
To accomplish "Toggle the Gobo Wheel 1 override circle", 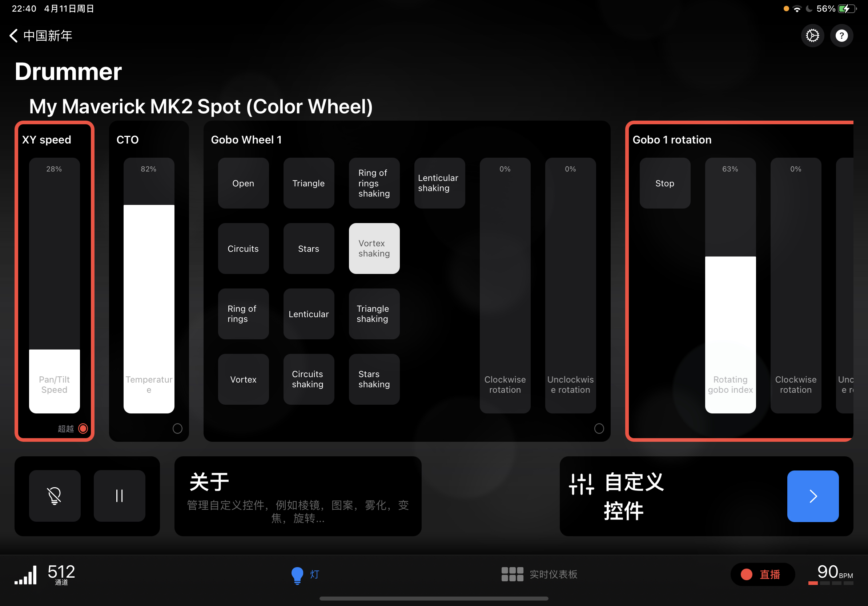I will point(599,428).
